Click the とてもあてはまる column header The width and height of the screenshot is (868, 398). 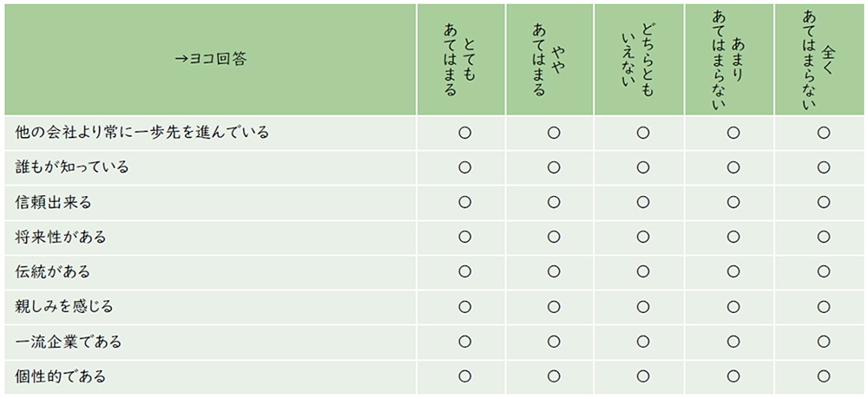[460, 60]
